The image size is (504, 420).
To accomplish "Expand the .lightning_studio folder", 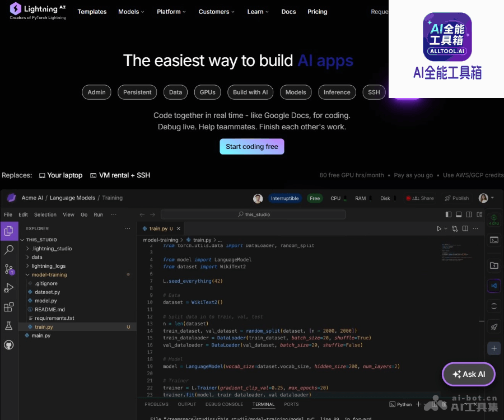I will tap(49, 249).
